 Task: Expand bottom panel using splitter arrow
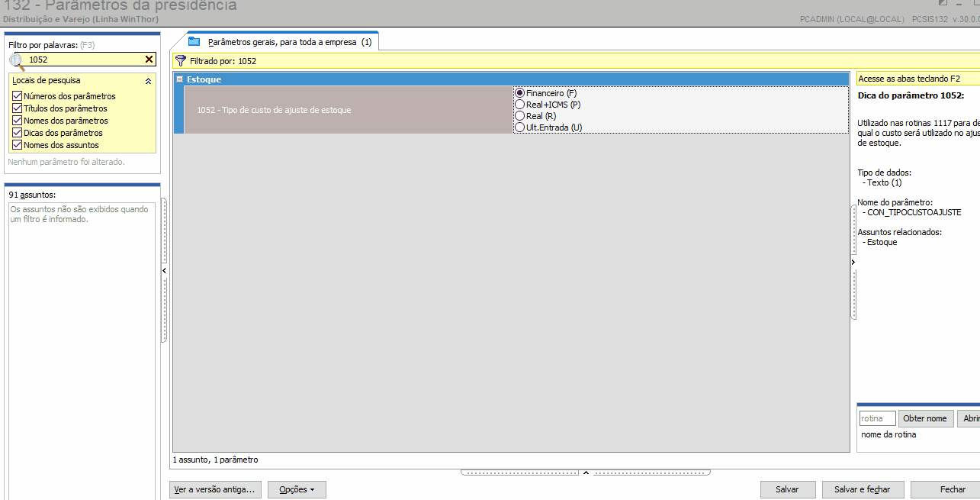586,473
